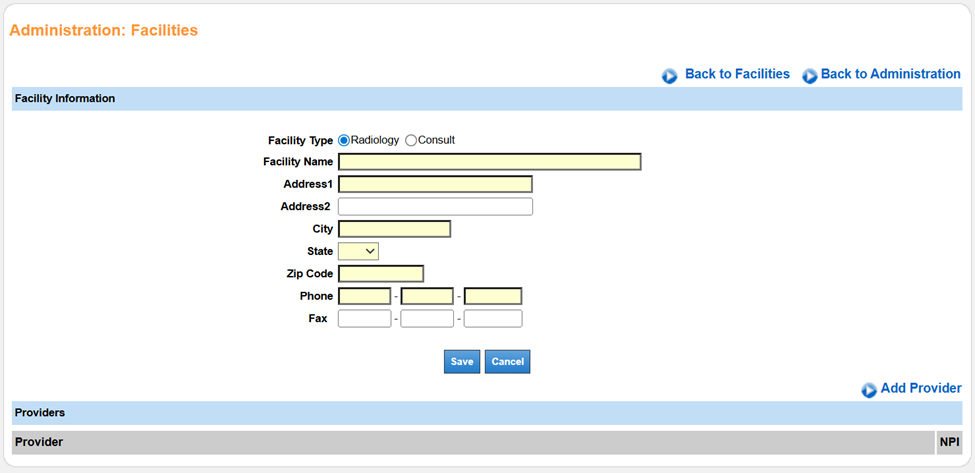Click the Save button
Image resolution: width=975 pixels, height=473 pixels.
(x=462, y=362)
